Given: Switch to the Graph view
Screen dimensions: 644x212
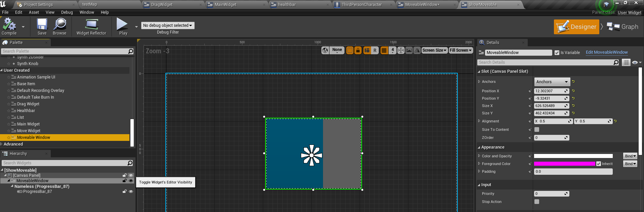Looking at the screenshot, I should 622,27.
